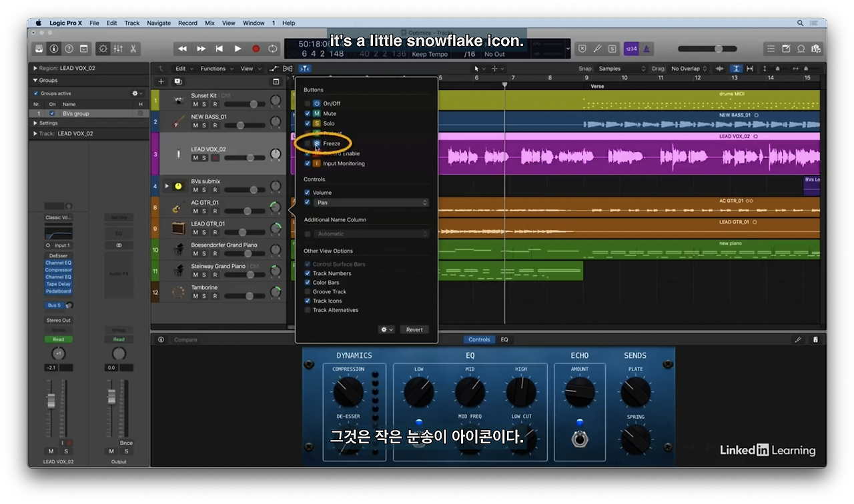Uncheck Input Monitoring checkbox
Image resolution: width=854 pixels, height=504 pixels.
click(x=308, y=163)
